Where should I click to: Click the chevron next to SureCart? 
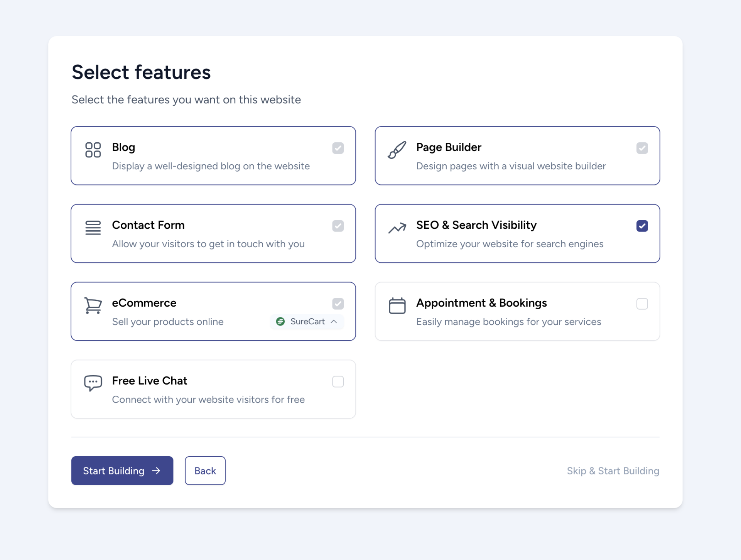(334, 321)
